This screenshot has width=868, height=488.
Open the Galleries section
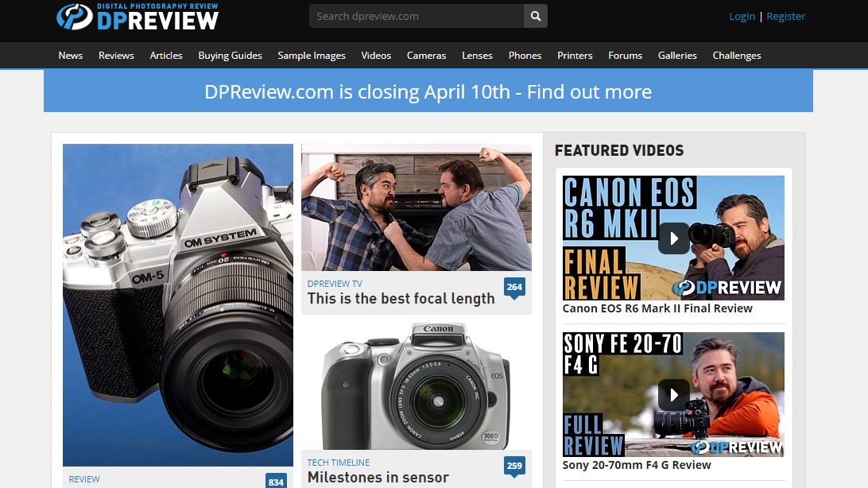[x=677, y=56]
